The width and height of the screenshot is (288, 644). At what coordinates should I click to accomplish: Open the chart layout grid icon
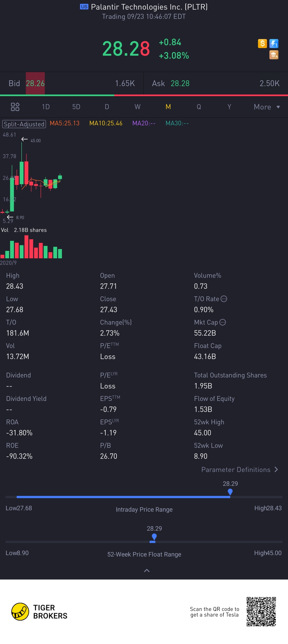pos(15,107)
